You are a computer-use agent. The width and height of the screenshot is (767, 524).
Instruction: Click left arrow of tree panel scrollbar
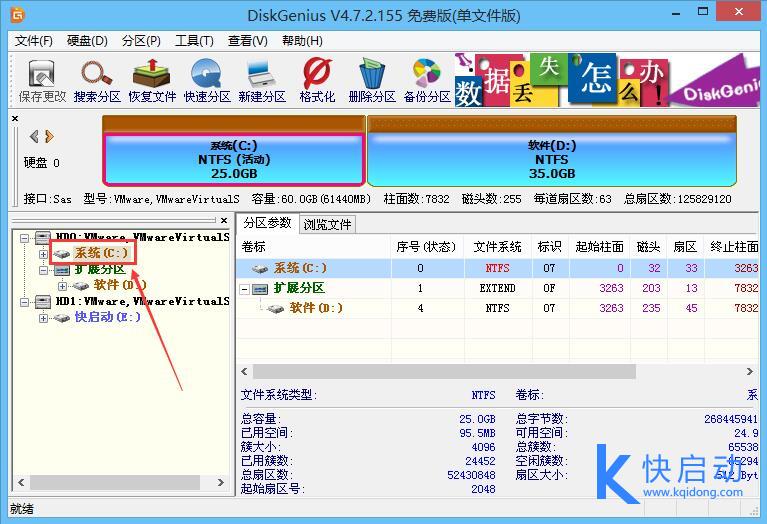pyautogui.click(x=21, y=482)
